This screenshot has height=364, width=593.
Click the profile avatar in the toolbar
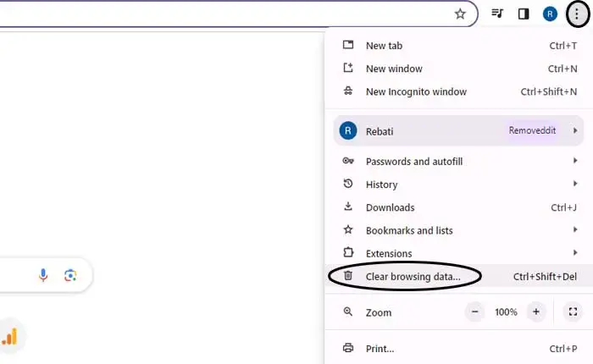tap(550, 14)
